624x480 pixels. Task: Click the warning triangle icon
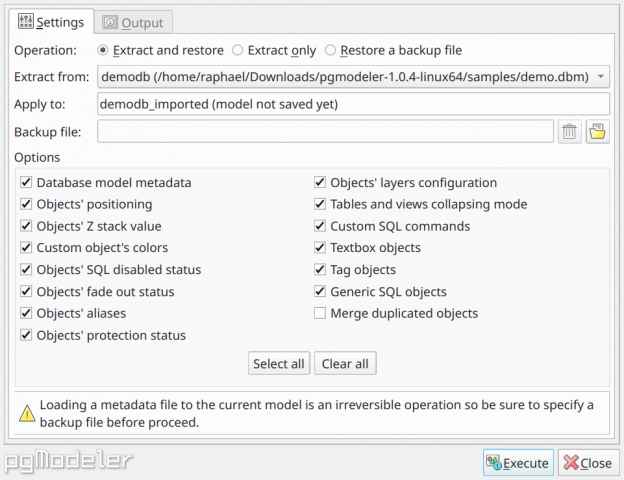(27, 414)
